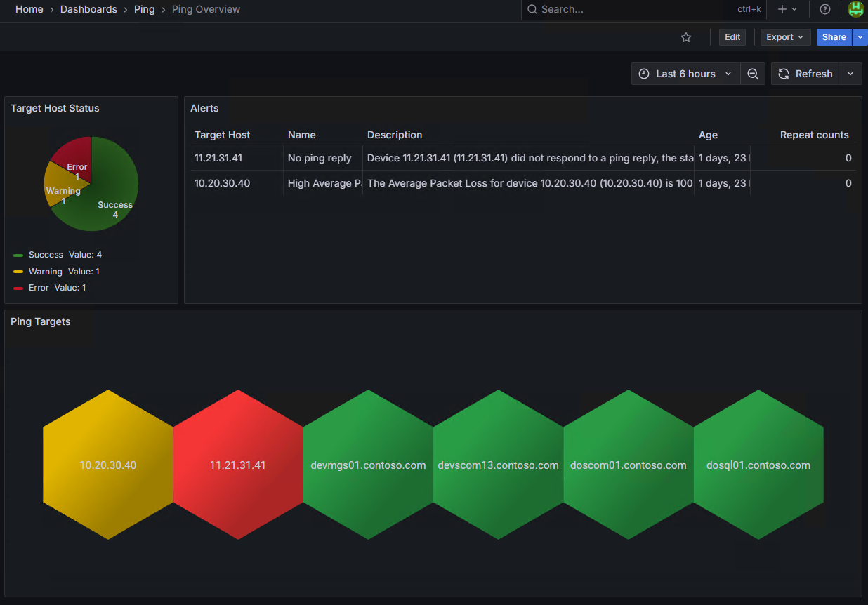Click the Edit dashboard button
Image resolution: width=868 pixels, height=605 pixels.
732,37
